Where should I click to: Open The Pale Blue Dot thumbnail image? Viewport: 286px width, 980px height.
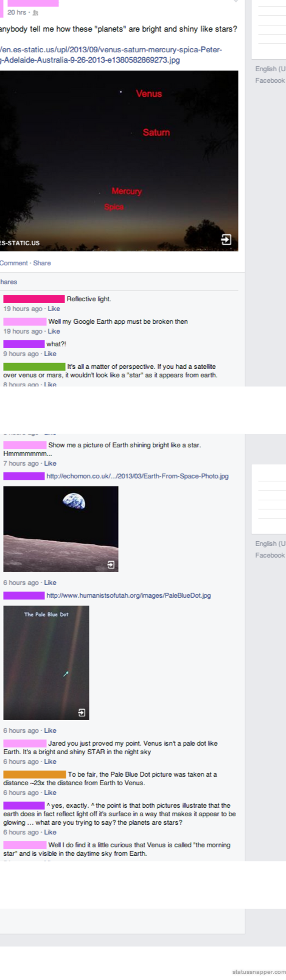click(x=46, y=663)
